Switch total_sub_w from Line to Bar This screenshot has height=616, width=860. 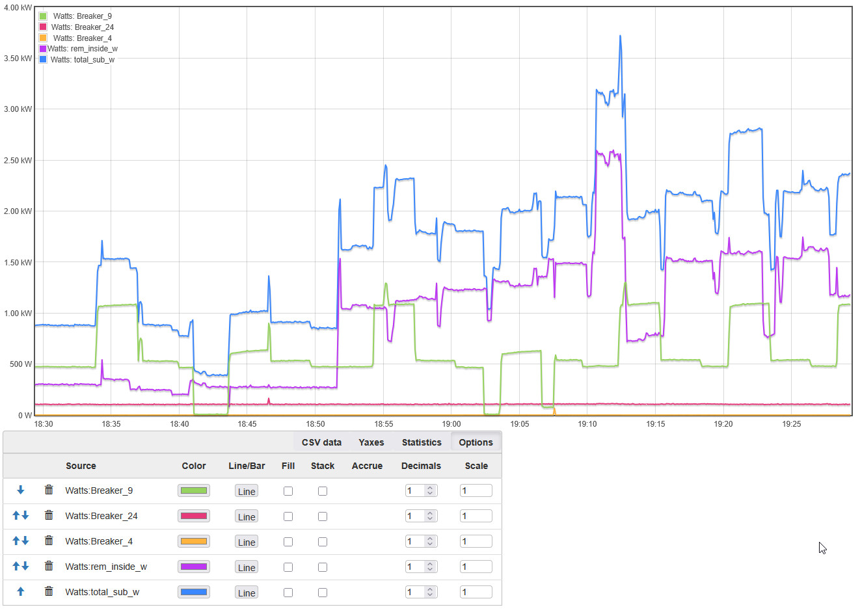point(247,593)
